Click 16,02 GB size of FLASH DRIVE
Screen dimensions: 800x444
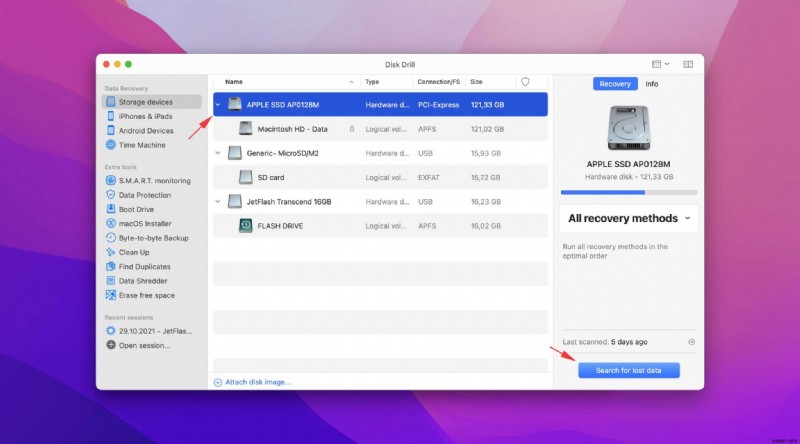tap(485, 226)
